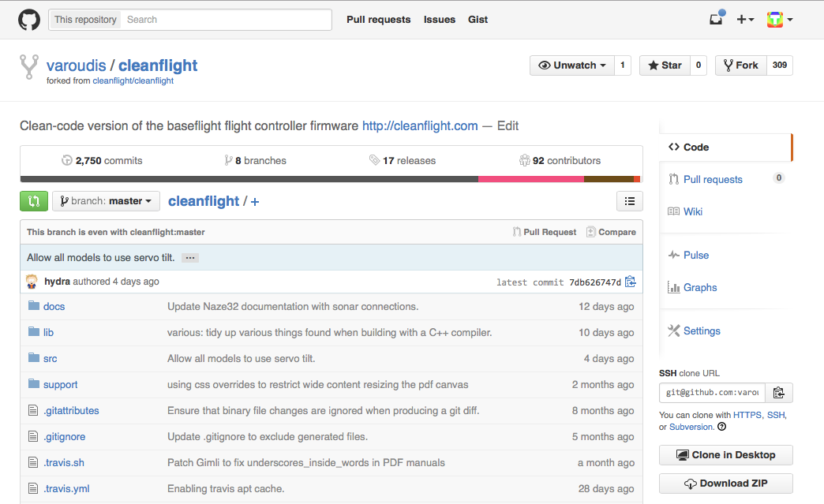Select the Code tab in sidebar
This screenshot has height=504, width=824.
point(725,147)
